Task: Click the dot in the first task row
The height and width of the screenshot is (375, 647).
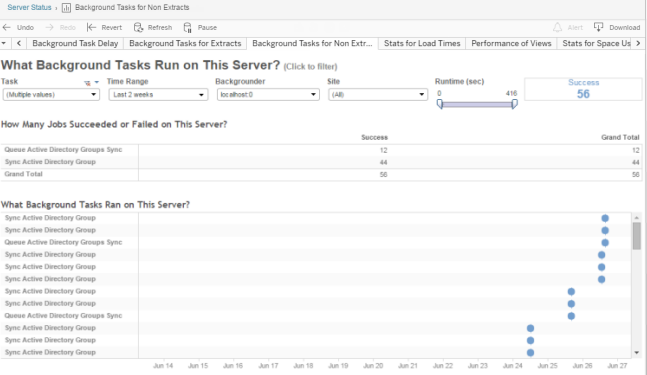Action: (605, 218)
